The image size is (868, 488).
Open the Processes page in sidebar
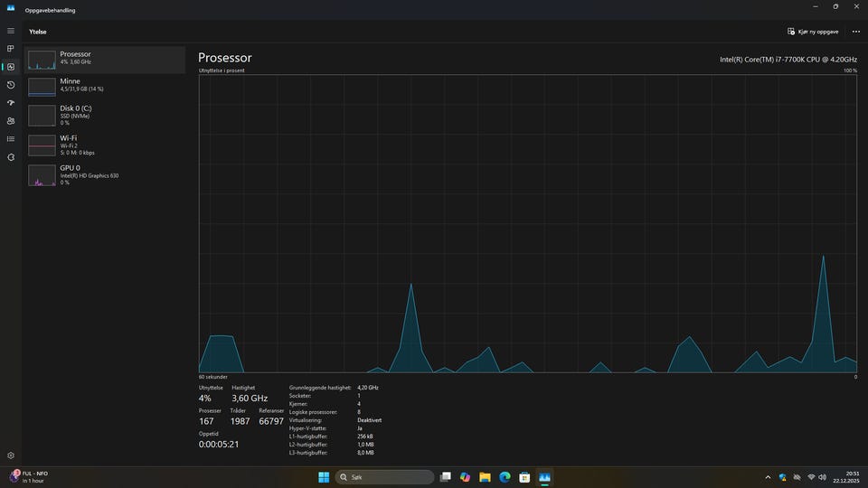11,49
